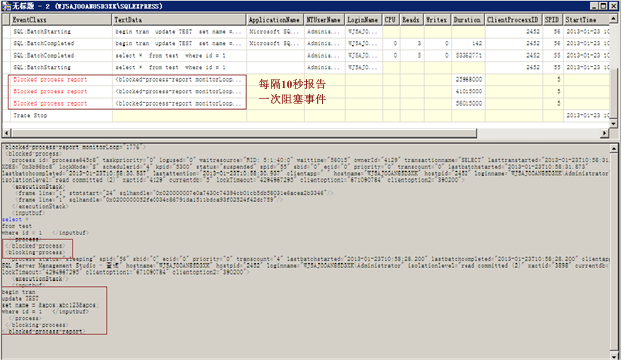This screenshot has height=361, width=622.
Task: Click the duration cell 53362771
Action: tap(469, 56)
